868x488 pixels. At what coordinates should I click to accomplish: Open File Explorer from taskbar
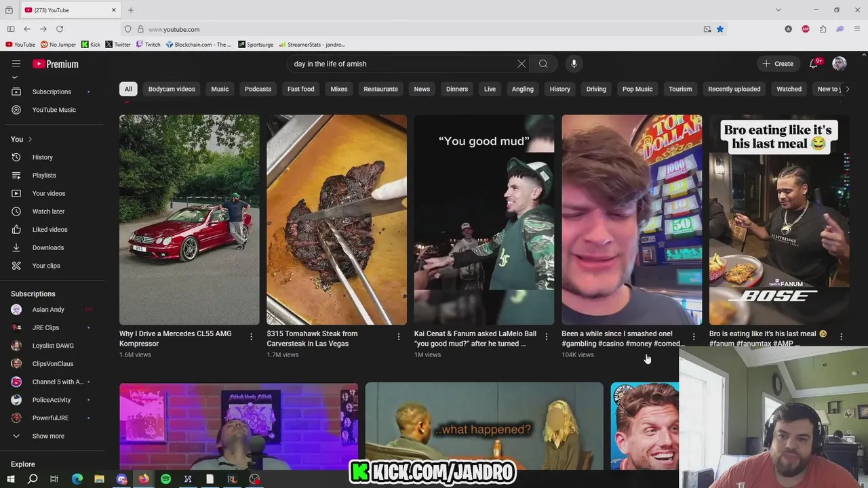[x=99, y=479]
